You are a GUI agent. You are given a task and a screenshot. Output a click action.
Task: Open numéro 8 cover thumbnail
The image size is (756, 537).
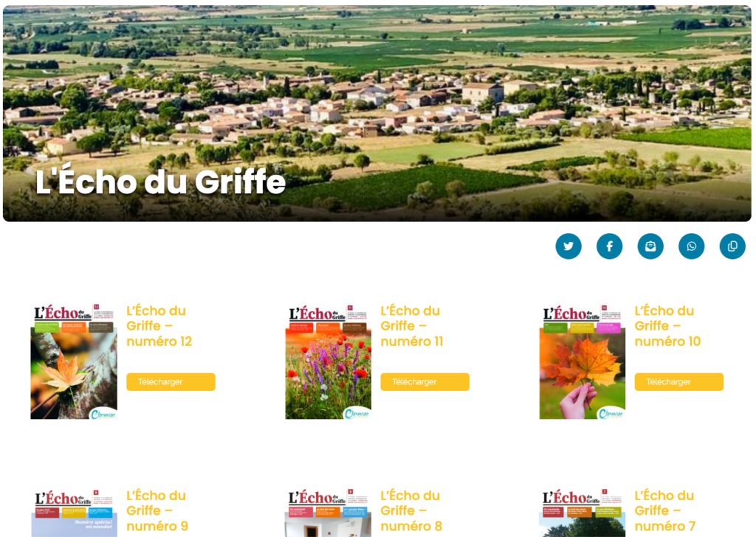[x=329, y=513]
